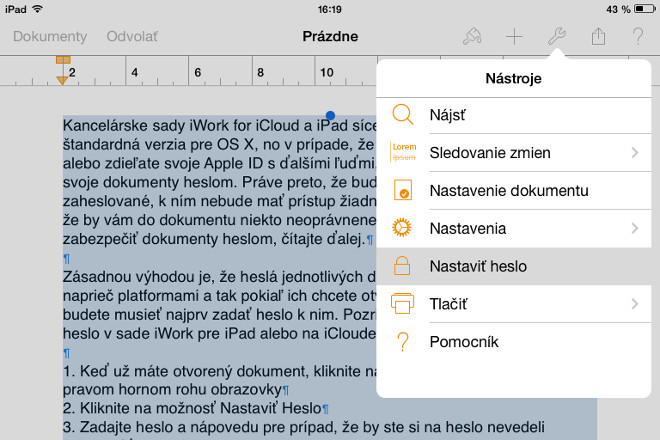The height and width of the screenshot is (440, 660).
Task: Choose Nastavenie dokumentu
Action: point(514,190)
